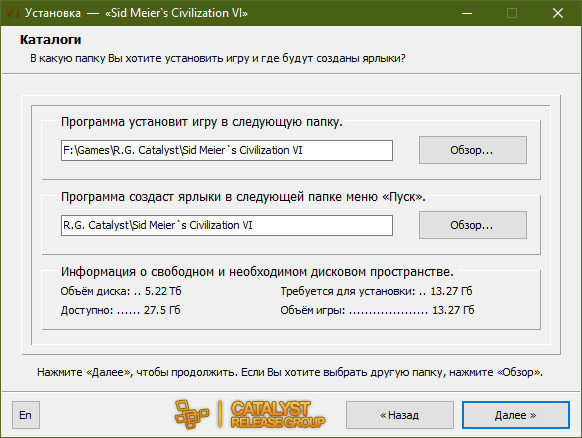Minimize the installer window
This screenshot has height=438, width=582.
click(467, 13)
